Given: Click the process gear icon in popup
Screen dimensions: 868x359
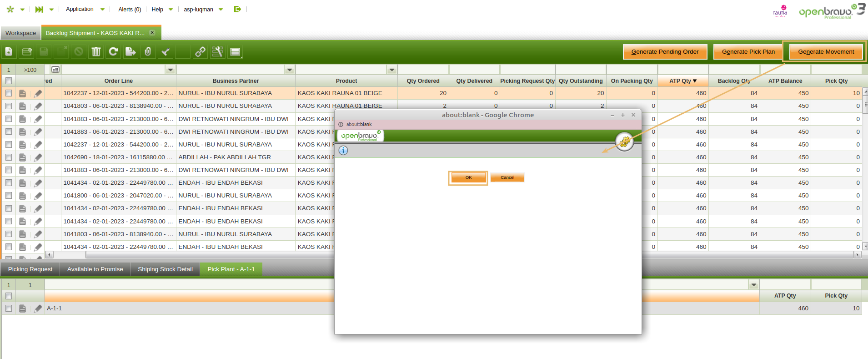Looking at the screenshot, I should [x=625, y=142].
